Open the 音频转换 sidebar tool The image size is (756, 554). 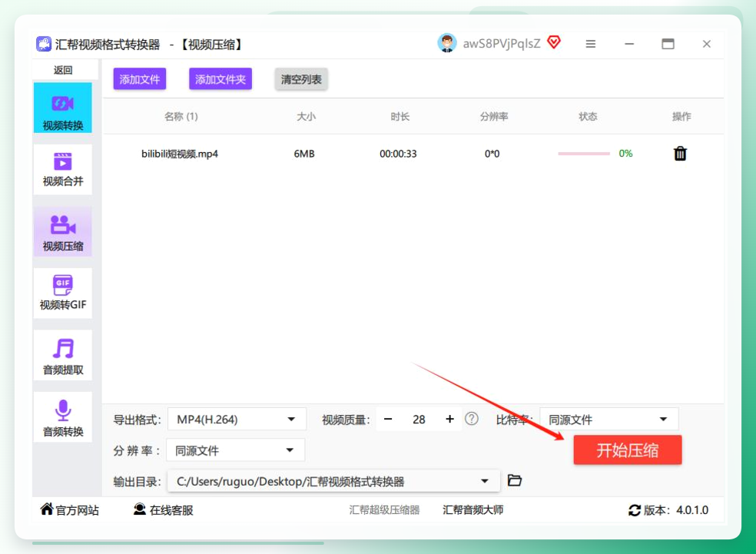pyautogui.click(x=63, y=417)
